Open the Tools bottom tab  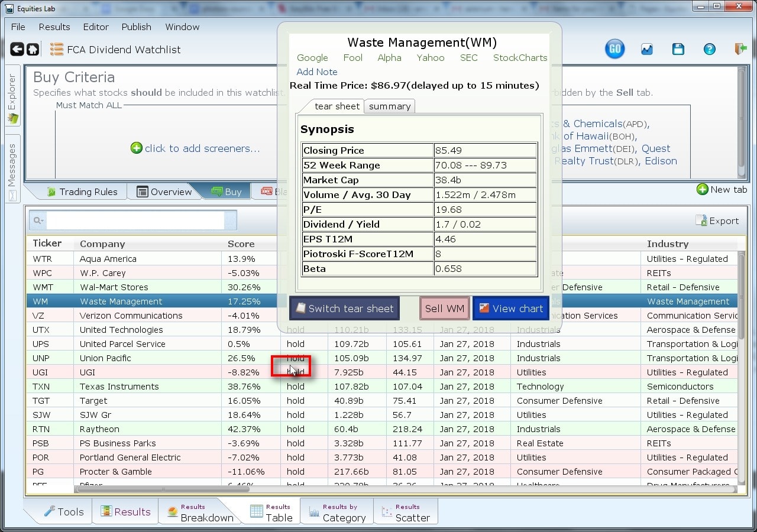point(64,512)
